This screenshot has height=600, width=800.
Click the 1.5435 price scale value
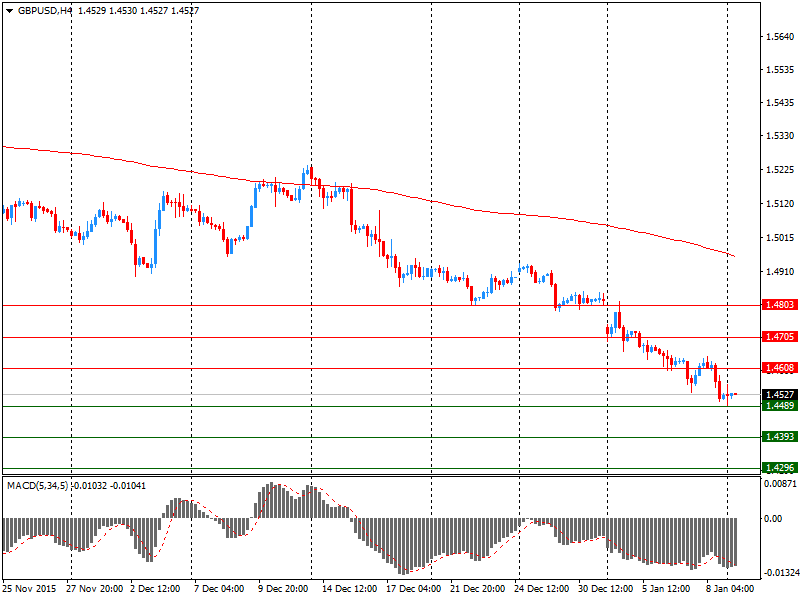coord(780,103)
